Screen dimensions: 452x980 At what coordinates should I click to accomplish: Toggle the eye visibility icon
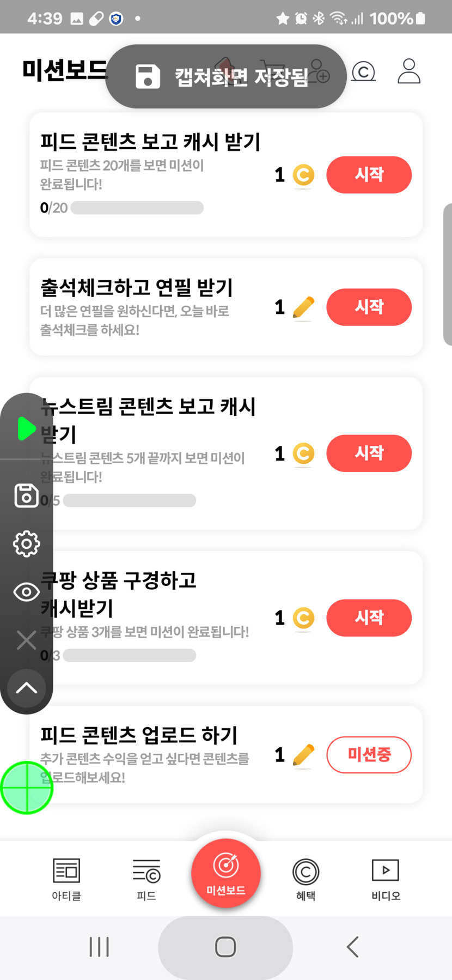[26, 592]
